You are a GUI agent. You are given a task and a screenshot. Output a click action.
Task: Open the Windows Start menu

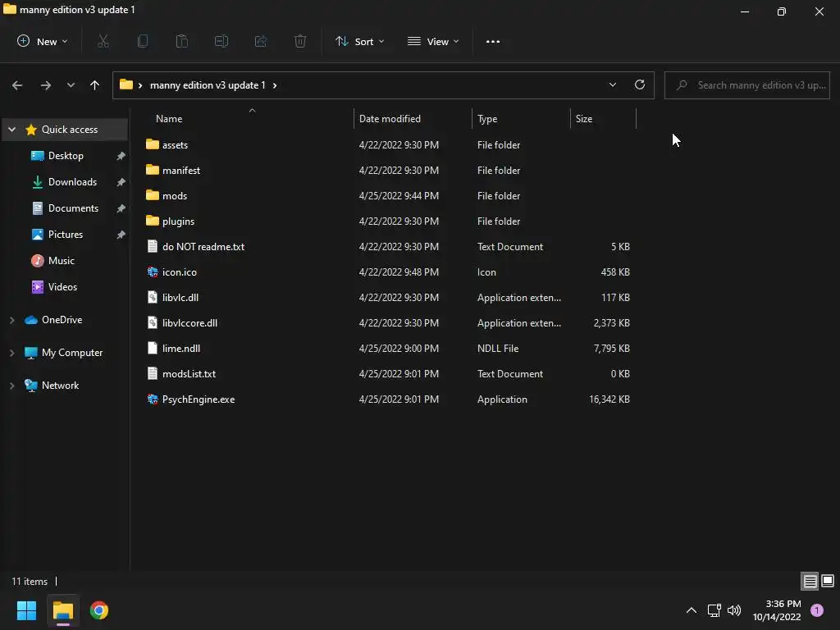click(x=26, y=610)
